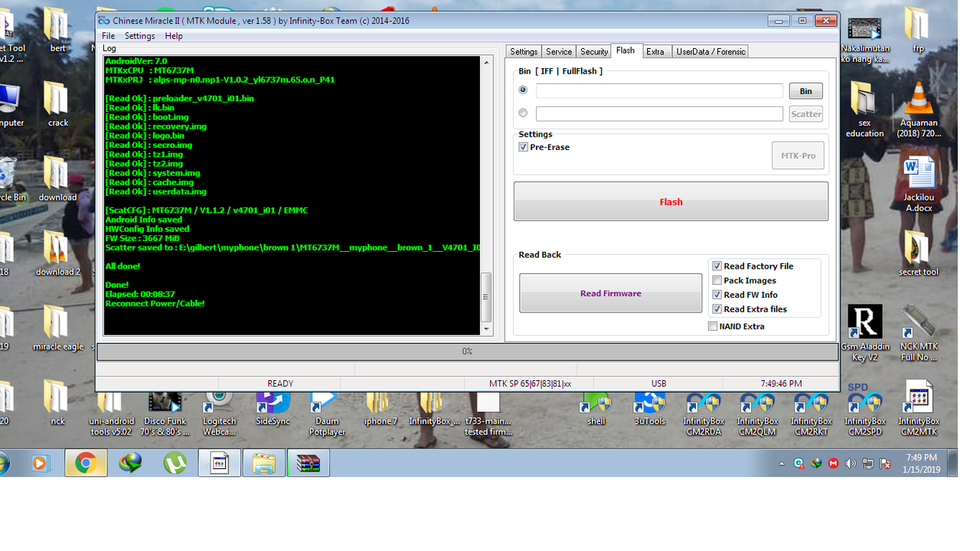Open Windows Explorer taskbar icon
This screenshot has height=551, width=980.
264,463
